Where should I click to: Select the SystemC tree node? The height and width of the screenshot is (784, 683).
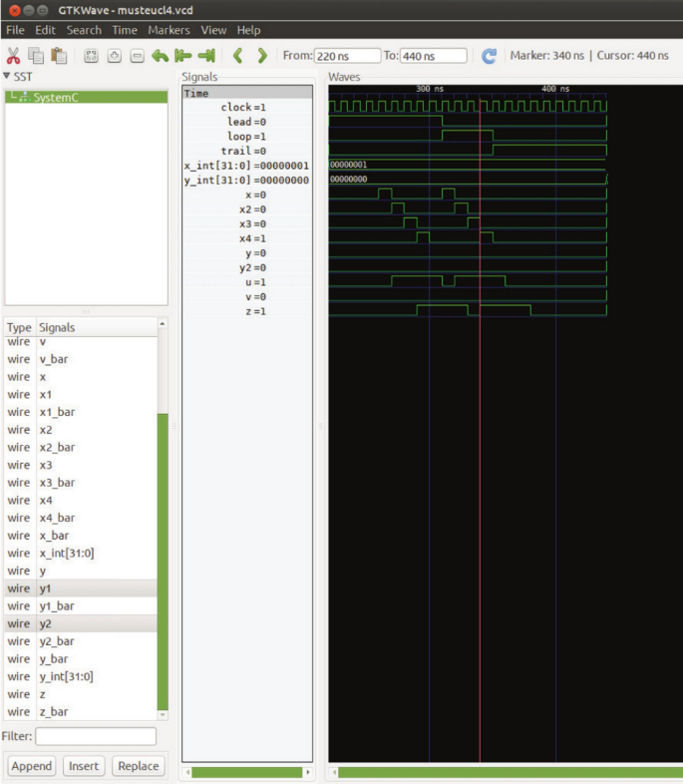[x=87, y=97]
